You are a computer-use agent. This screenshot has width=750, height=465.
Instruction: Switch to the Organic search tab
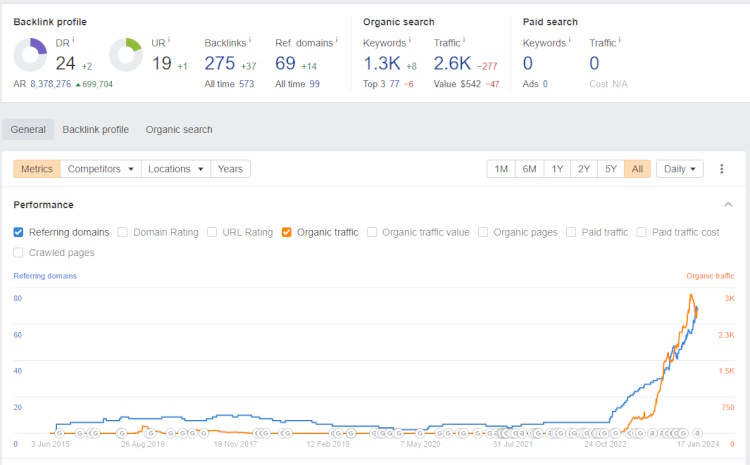click(179, 130)
